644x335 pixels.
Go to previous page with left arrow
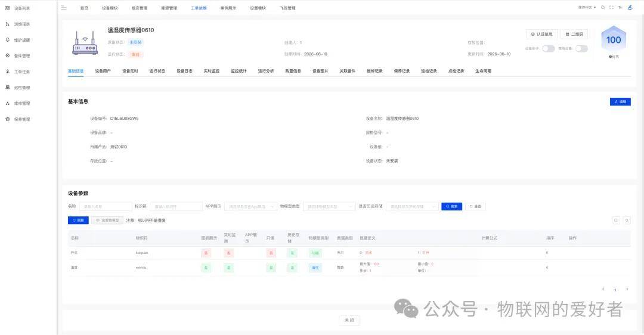[603, 289]
